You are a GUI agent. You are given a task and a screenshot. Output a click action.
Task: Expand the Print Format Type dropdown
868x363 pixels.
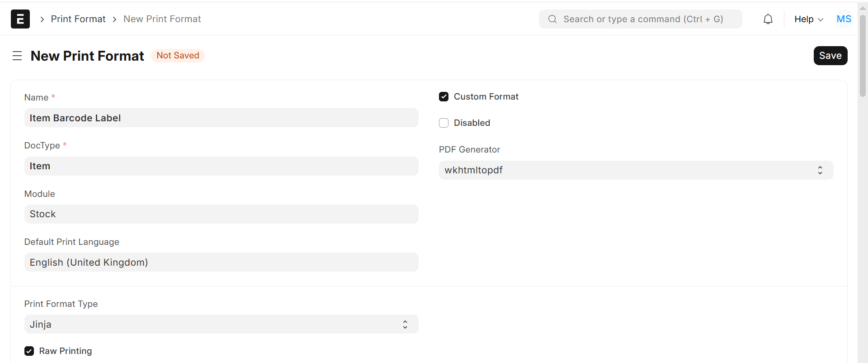pos(221,324)
